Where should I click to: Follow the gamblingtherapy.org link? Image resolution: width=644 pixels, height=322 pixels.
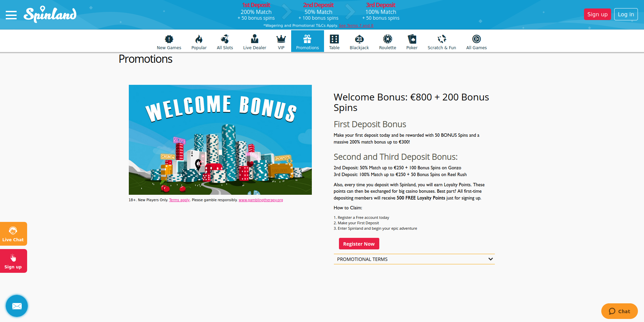(261, 200)
